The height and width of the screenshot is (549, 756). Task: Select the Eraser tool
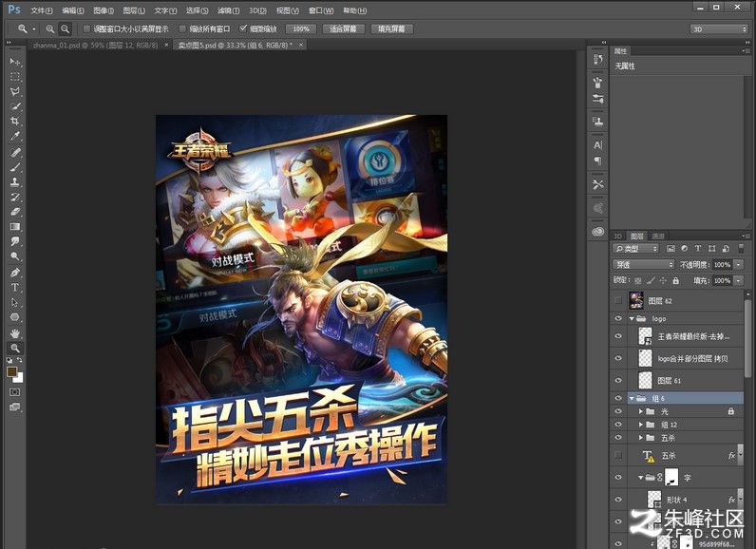15,212
